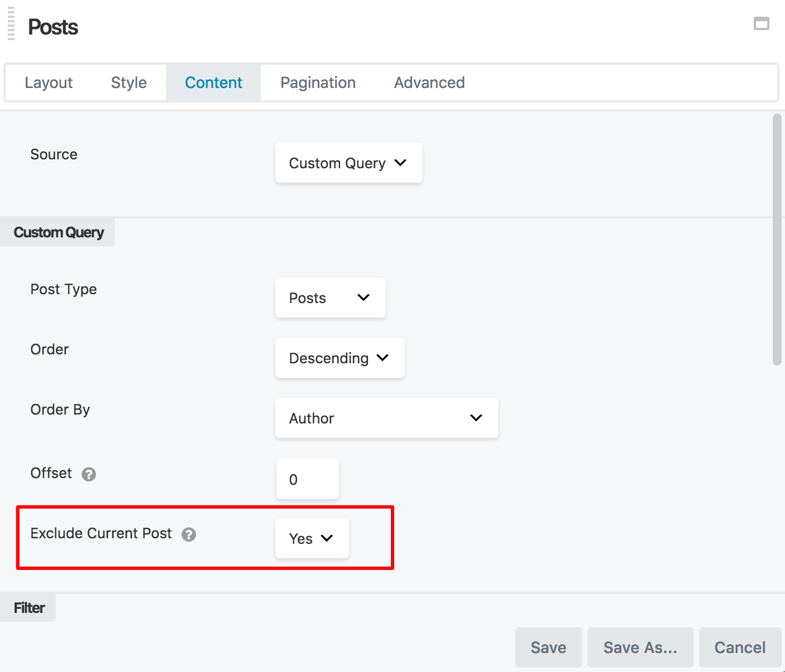Open the Source dropdown set to Custom Query
This screenshot has height=672, width=785.
[348, 163]
